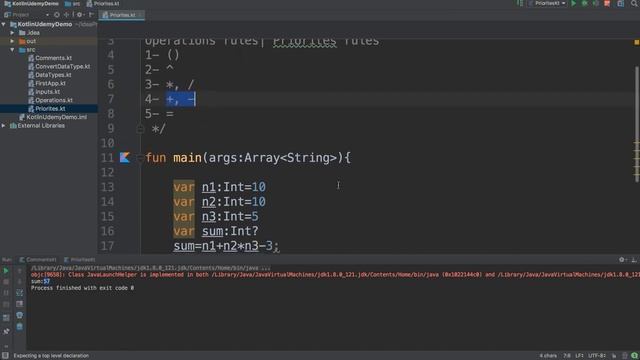This screenshot has width=640, height=360.
Task: Click the yellow warning indicator atop editor scrollbar
Action: point(636,42)
